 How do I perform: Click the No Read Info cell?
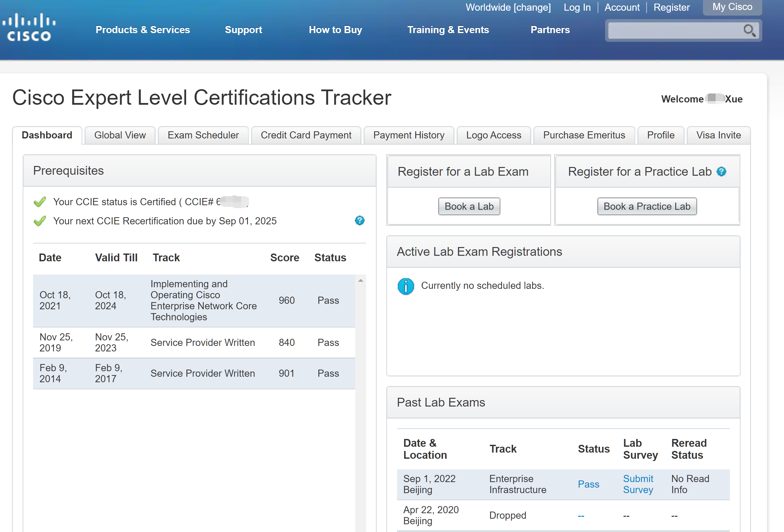[x=690, y=484]
